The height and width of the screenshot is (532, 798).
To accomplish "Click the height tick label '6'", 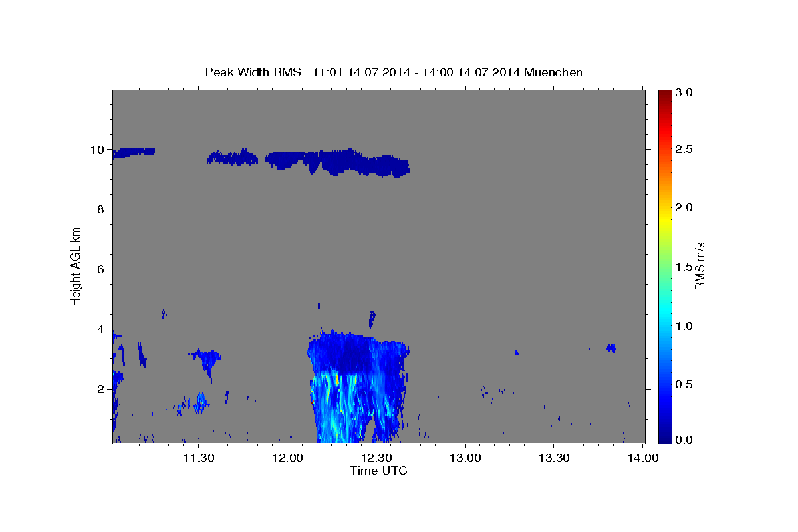I will (102, 269).
